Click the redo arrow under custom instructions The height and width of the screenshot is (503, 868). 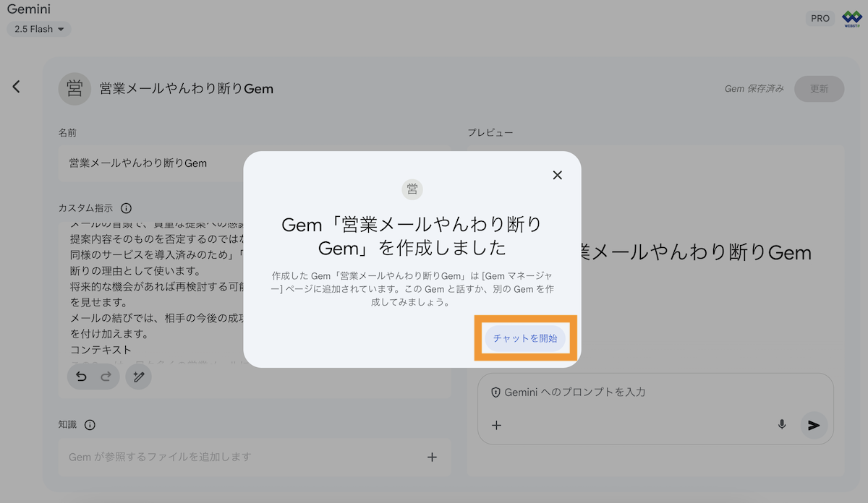(x=106, y=377)
